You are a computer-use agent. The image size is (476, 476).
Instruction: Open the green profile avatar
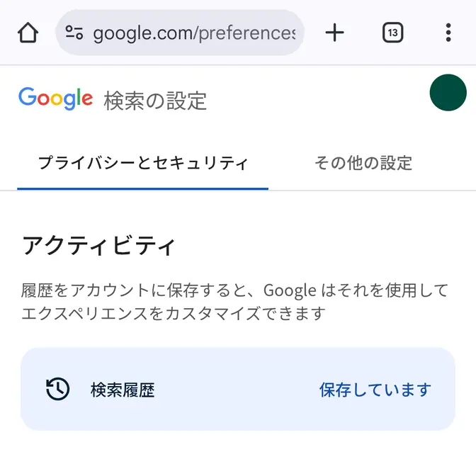pos(448,93)
